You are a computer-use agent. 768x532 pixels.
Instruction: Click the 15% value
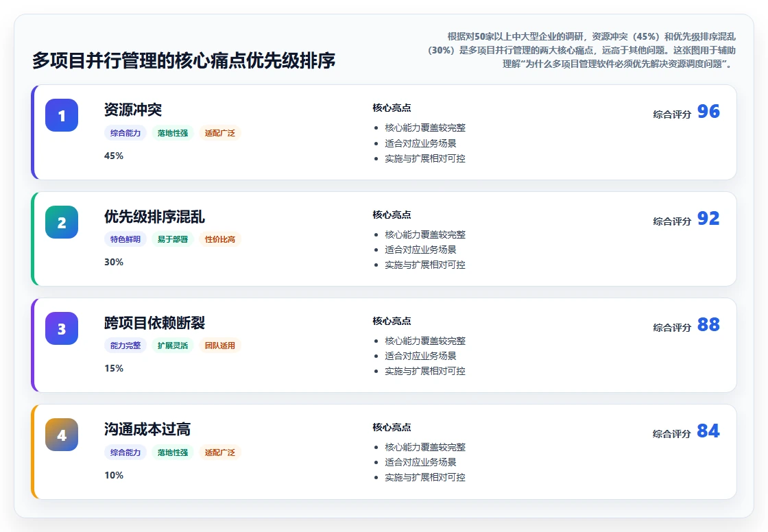click(x=114, y=368)
